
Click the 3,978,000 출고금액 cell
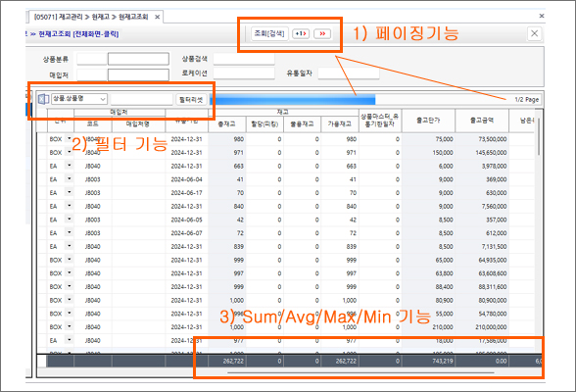(482, 166)
